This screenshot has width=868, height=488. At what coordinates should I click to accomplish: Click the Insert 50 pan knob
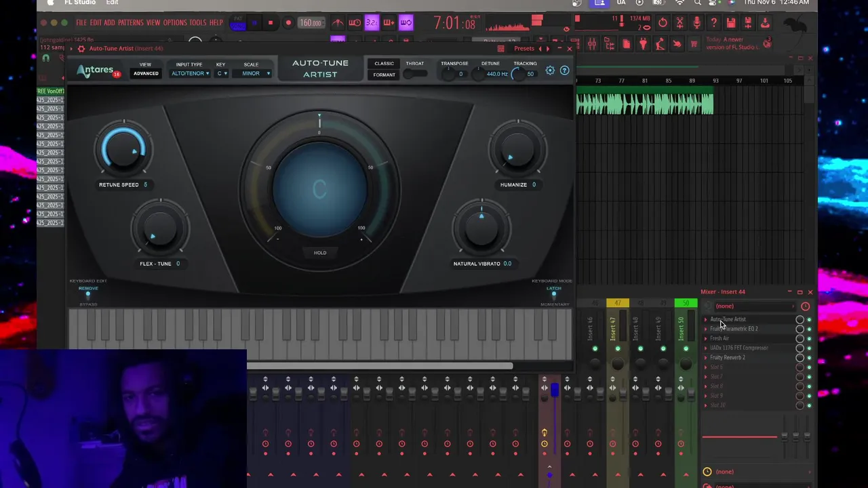tap(686, 364)
